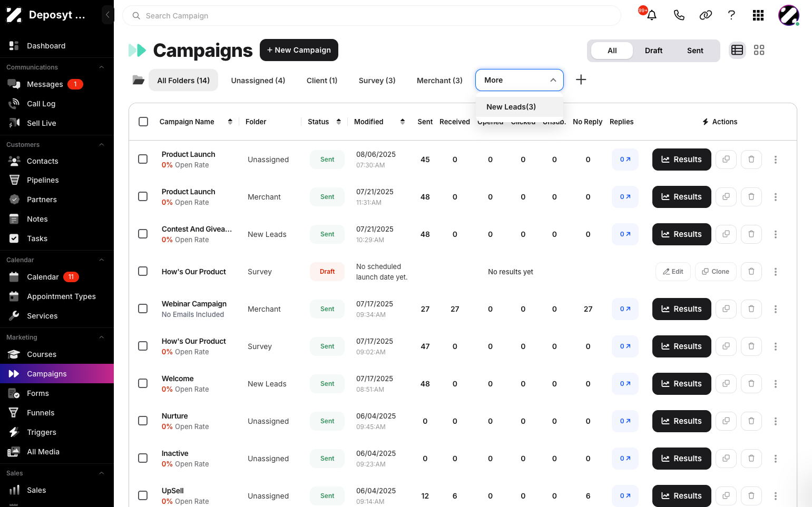
Task: Collapse the Customers sidebar section
Action: 102,145
